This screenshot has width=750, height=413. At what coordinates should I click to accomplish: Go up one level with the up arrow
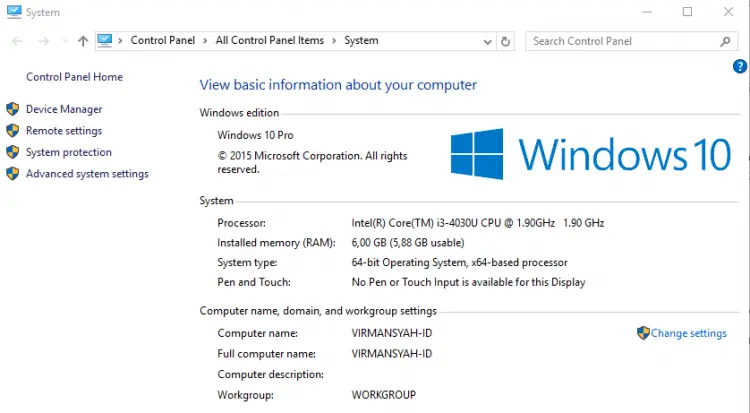point(83,41)
